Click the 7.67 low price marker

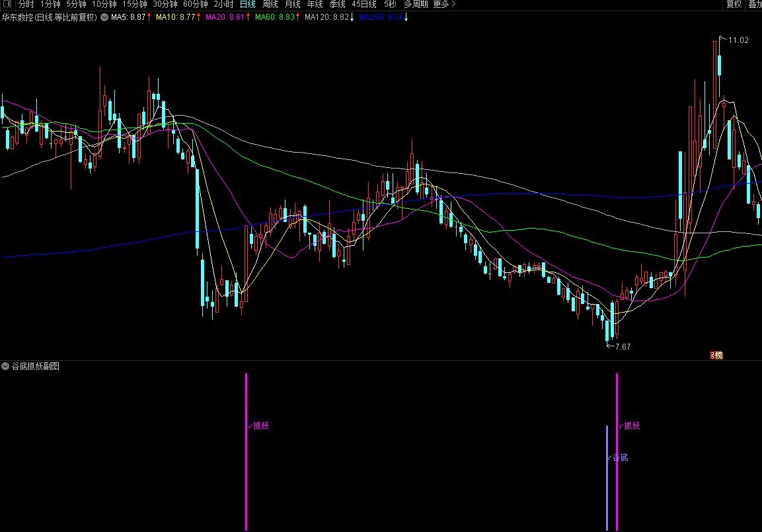click(x=623, y=347)
